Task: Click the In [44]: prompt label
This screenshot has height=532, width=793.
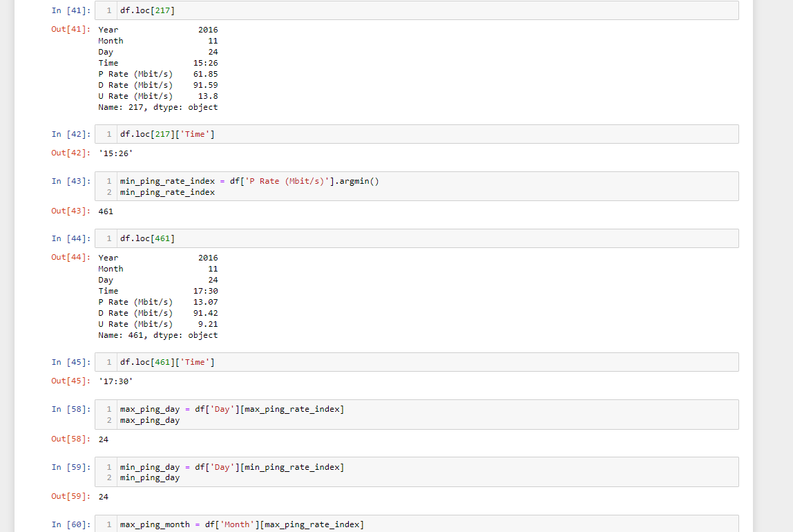Action: pos(70,238)
